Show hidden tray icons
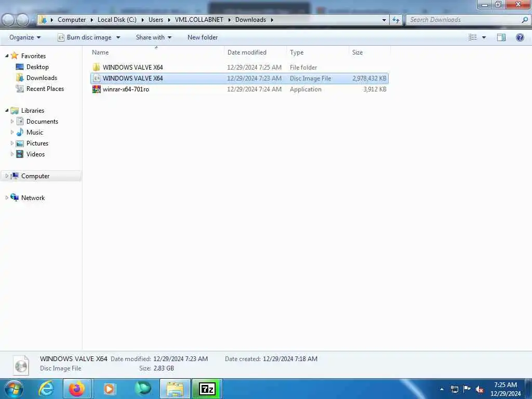The image size is (532, 399). (x=442, y=389)
